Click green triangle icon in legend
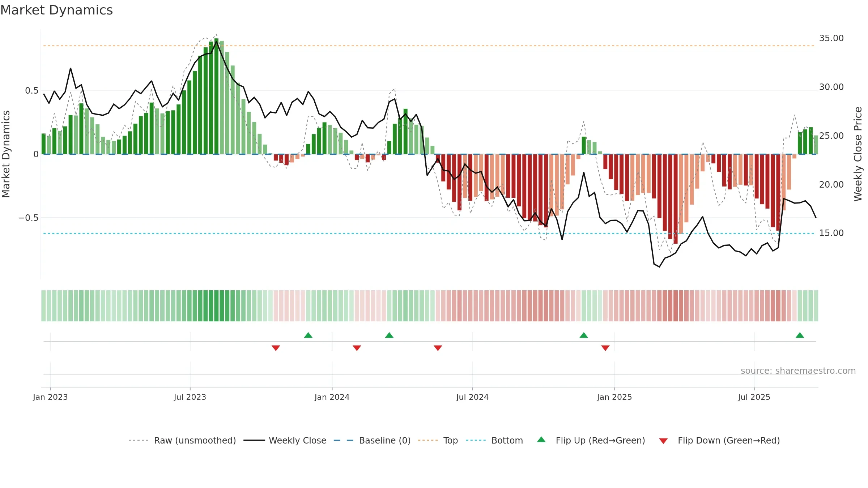Image resolution: width=868 pixels, height=488 pixels. [x=541, y=440]
